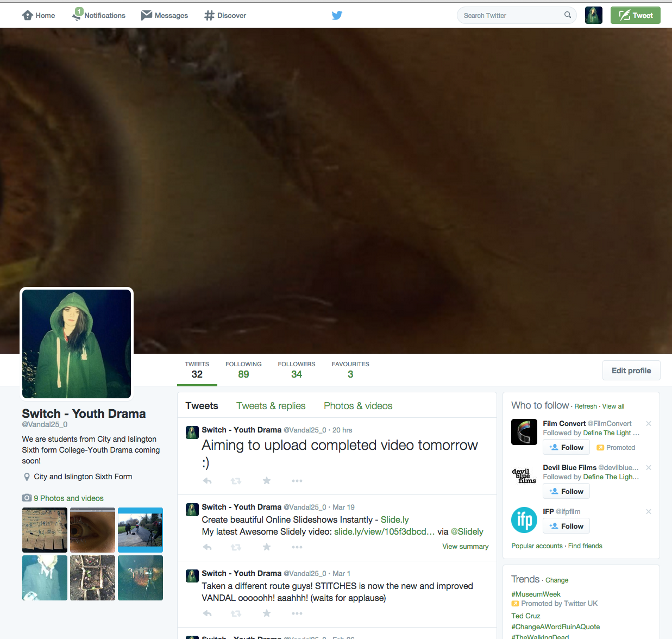Image resolution: width=672 pixels, height=639 pixels.
Task: Click the search magnifier icon
Action: tap(568, 15)
